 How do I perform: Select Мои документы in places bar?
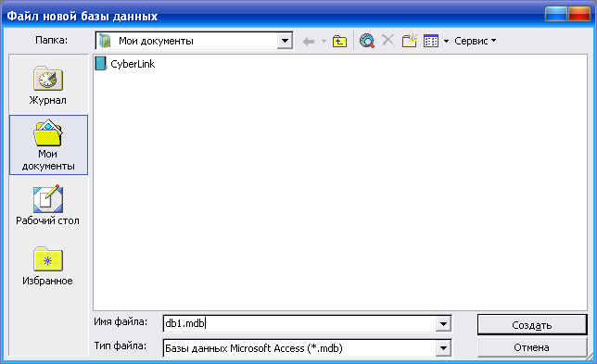(x=48, y=144)
